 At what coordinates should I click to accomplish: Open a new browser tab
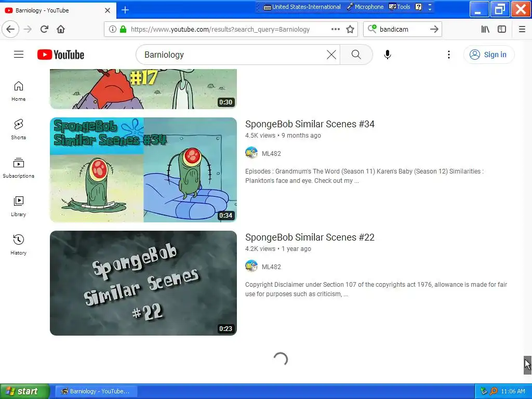(x=125, y=10)
